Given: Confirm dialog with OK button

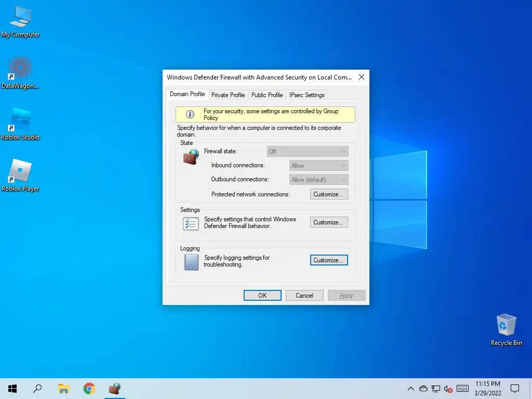Looking at the screenshot, I should click(x=262, y=296).
